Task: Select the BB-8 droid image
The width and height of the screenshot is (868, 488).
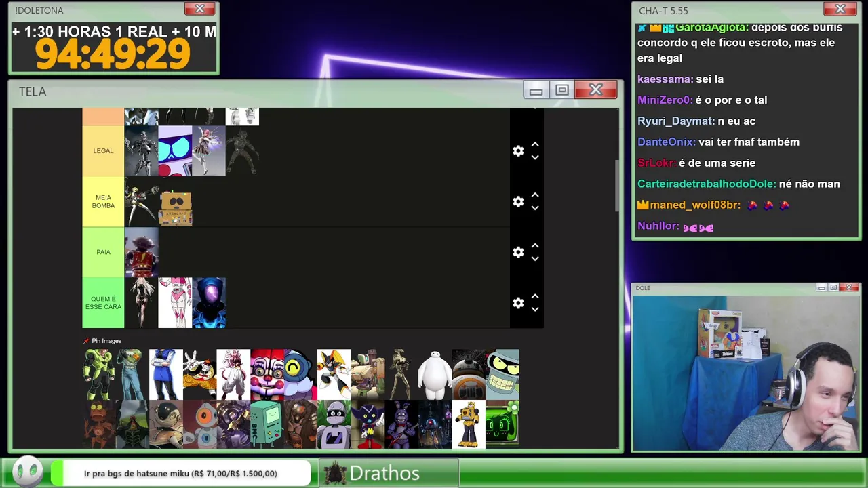Action: [x=469, y=374]
